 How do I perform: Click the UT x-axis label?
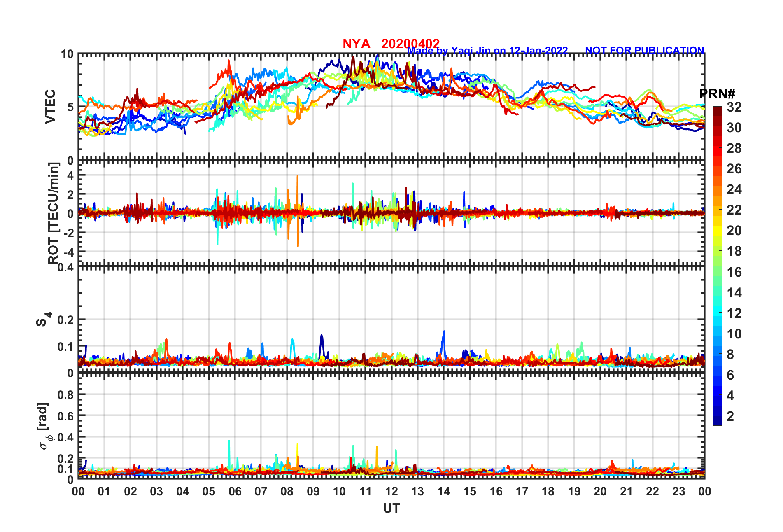point(391,509)
